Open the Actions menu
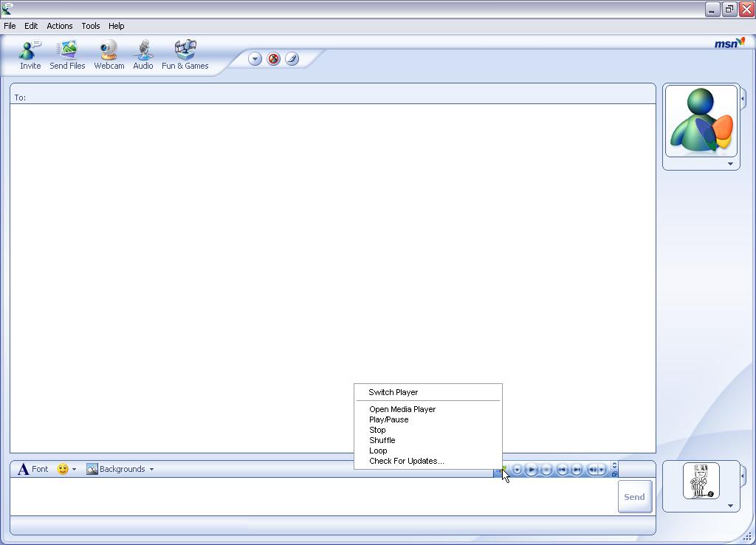756x545 pixels. click(59, 26)
